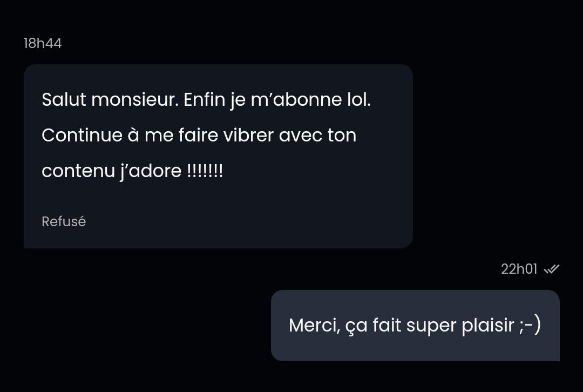This screenshot has height=392, width=583.
Task: Click the double-check read receipt icon
Action: click(551, 269)
